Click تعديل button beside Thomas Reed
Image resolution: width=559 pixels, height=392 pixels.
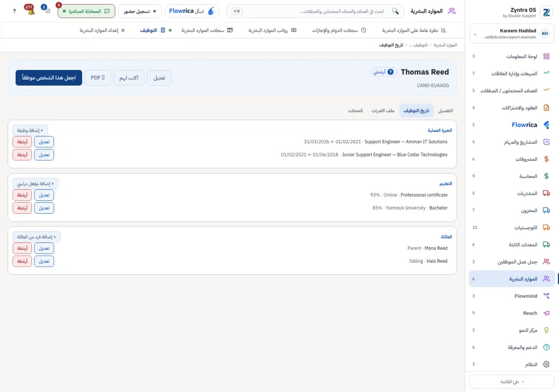[159, 77]
